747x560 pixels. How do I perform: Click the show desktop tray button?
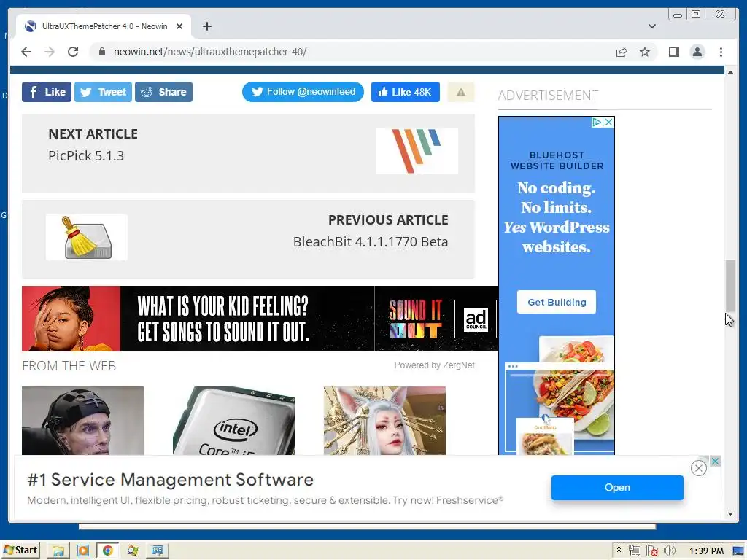(x=738, y=551)
